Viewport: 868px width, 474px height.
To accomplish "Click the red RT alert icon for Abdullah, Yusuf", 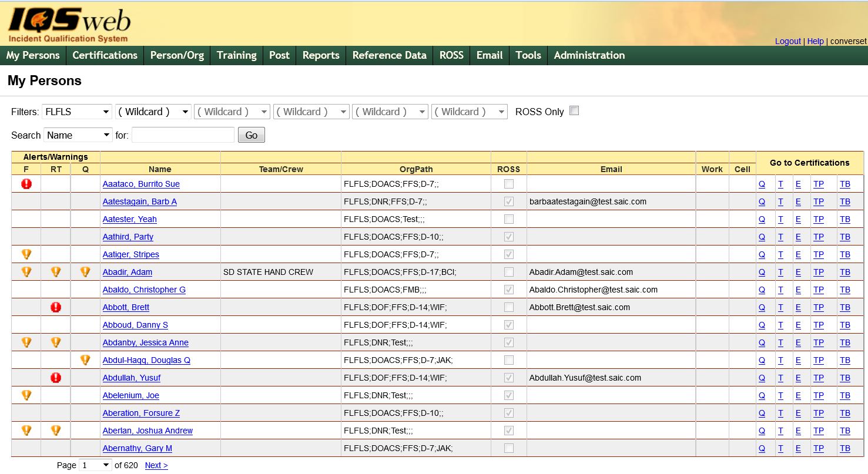I will tap(56, 378).
